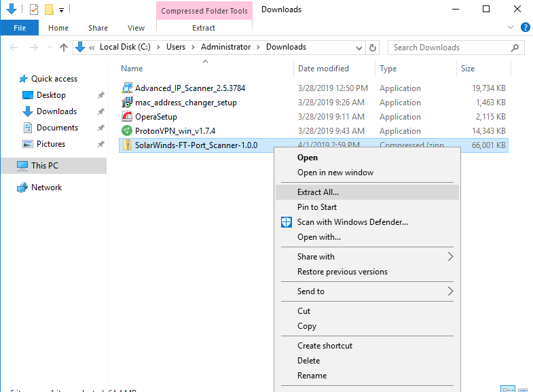Choose Rename from the context menu
The width and height of the screenshot is (533, 392).
pos(367,376)
